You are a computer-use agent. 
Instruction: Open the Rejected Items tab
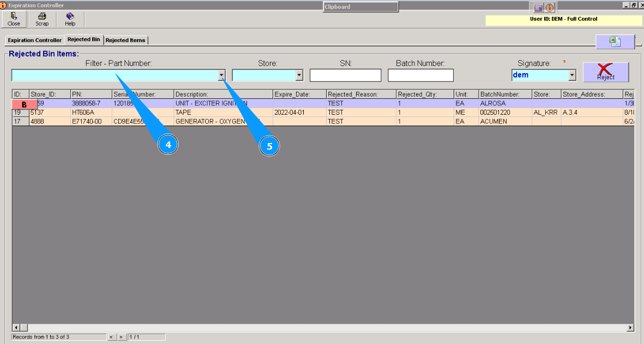(x=125, y=40)
